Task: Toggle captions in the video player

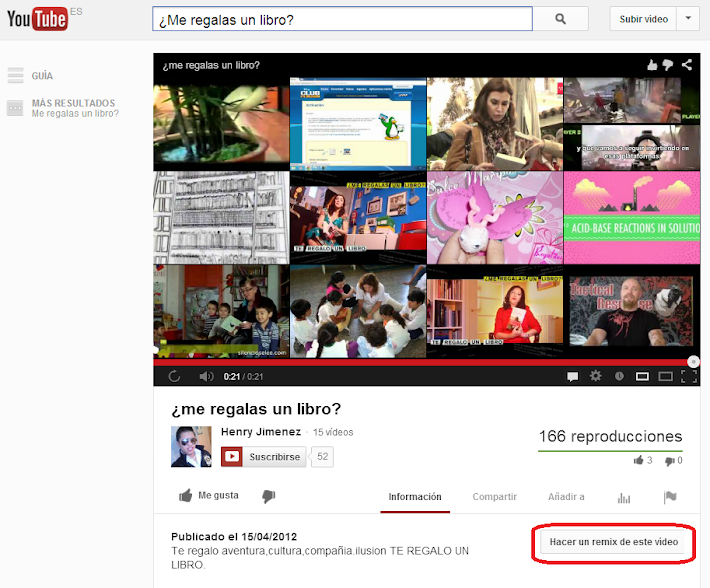Action: pyautogui.click(x=573, y=376)
